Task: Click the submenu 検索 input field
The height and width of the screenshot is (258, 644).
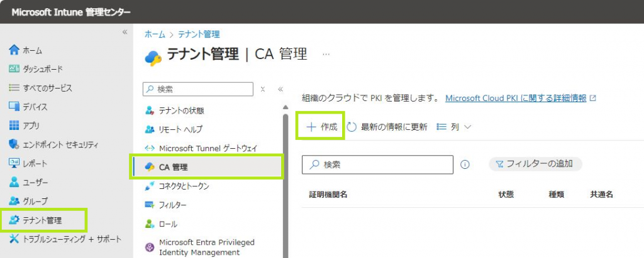Action: pyautogui.click(x=198, y=89)
